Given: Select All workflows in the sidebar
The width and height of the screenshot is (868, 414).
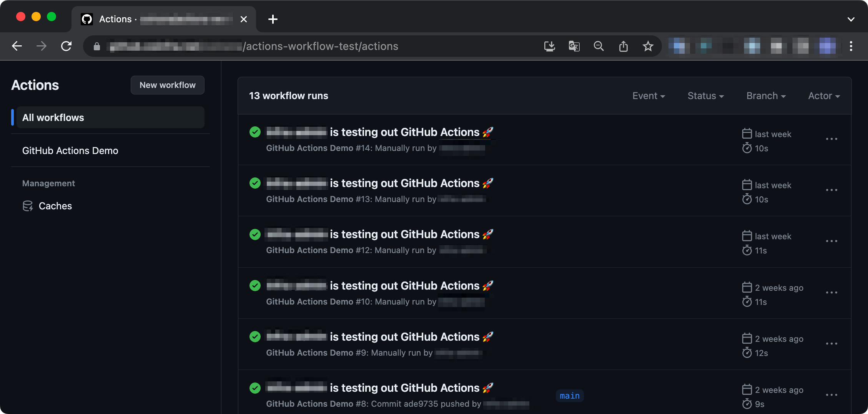Looking at the screenshot, I should pyautogui.click(x=53, y=118).
